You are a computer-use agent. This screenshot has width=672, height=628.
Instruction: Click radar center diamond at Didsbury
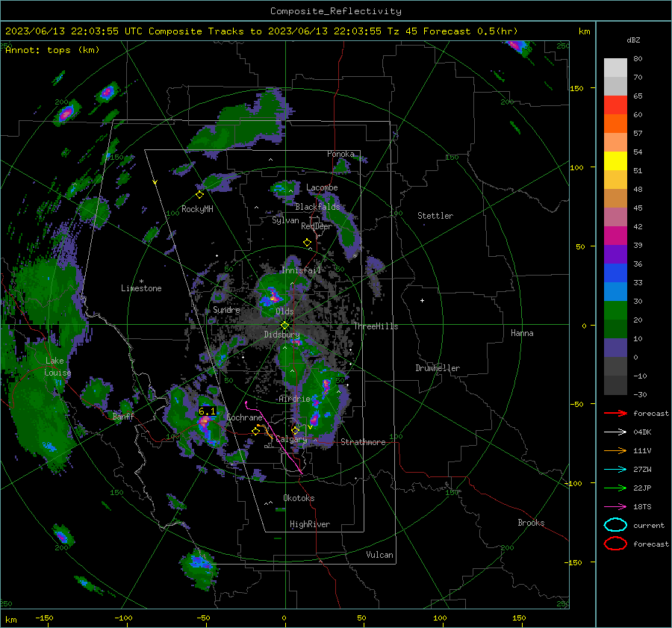pyautogui.click(x=284, y=325)
